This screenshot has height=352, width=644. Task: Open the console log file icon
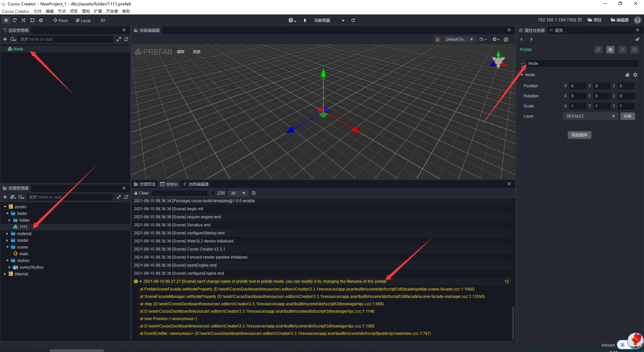pos(254,193)
